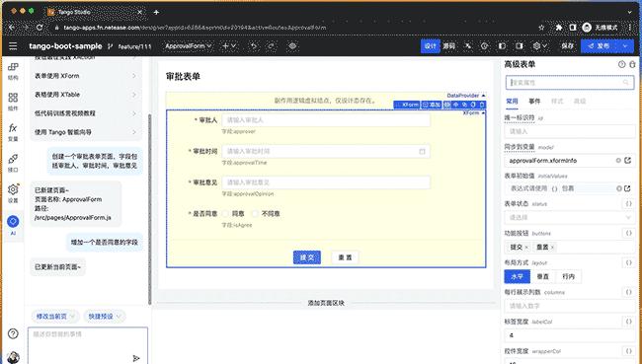The image size is (642, 364).
Task: Open the dropdown arrow beside 发布
Action: [x=625, y=46]
